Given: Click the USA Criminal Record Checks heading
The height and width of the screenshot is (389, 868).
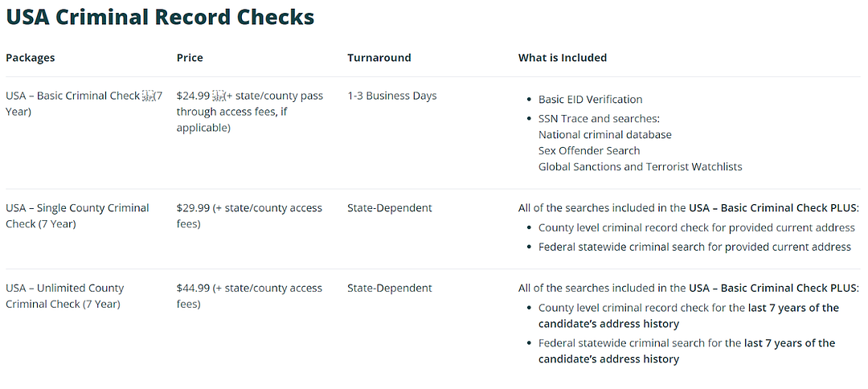Looking at the screenshot, I should click(x=160, y=17).
